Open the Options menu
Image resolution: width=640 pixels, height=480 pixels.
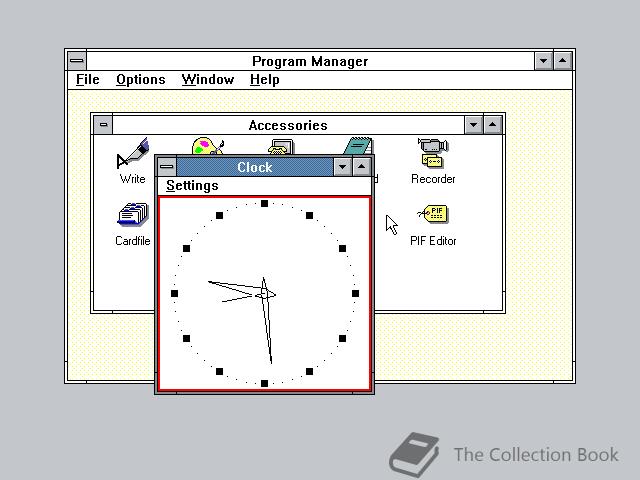[141, 80]
